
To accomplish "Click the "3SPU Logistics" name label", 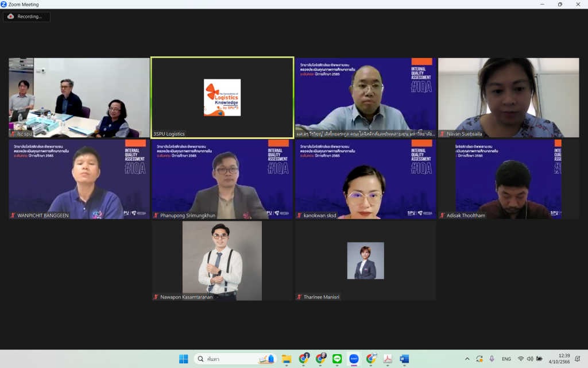I will tap(169, 133).
